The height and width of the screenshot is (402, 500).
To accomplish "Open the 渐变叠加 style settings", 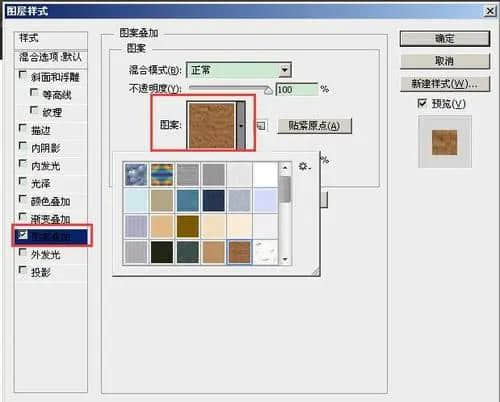I will click(51, 219).
